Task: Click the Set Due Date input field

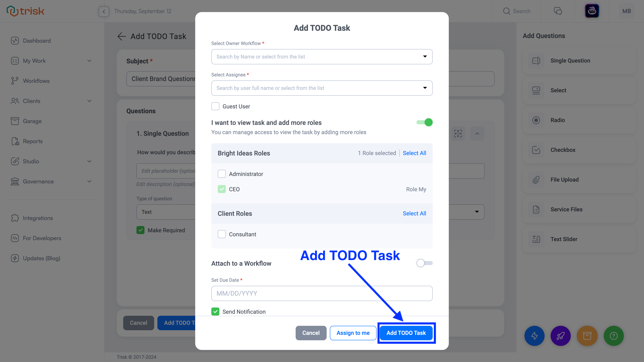Action: point(322,293)
